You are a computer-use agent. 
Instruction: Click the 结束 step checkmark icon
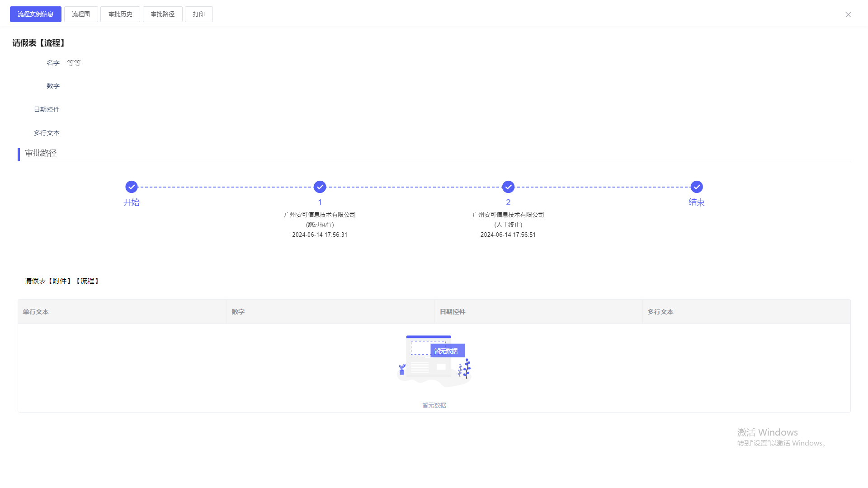[697, 187]
